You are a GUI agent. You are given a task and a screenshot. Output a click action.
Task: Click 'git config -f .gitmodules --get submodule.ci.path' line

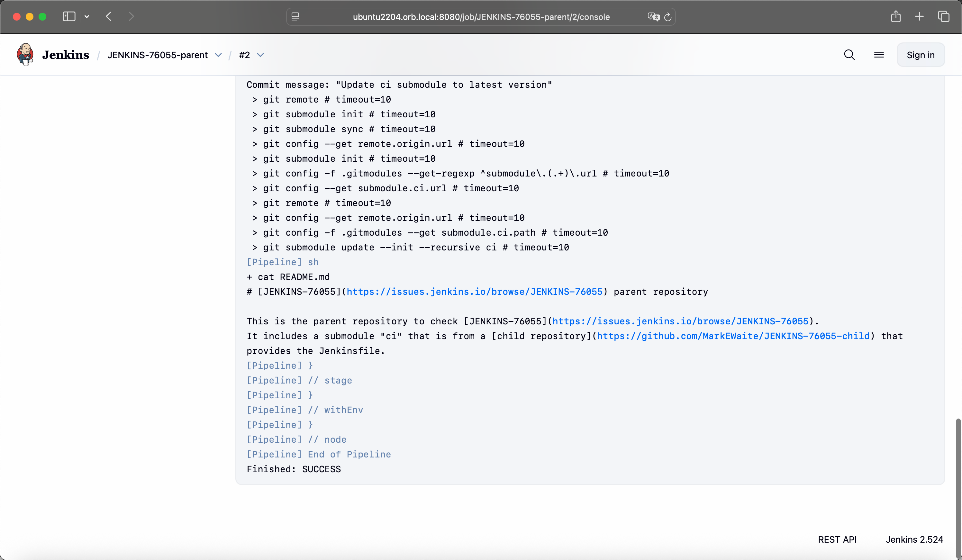(430, 232)
